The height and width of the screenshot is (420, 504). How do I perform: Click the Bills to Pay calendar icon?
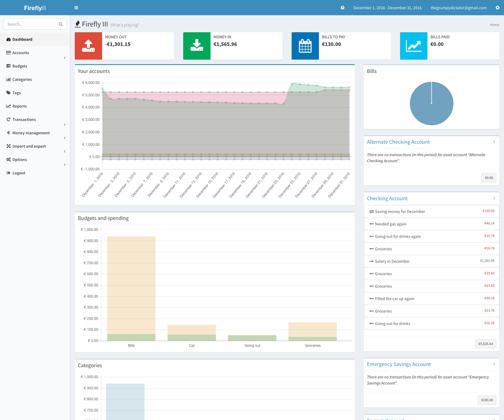click(x=305, y=46)
